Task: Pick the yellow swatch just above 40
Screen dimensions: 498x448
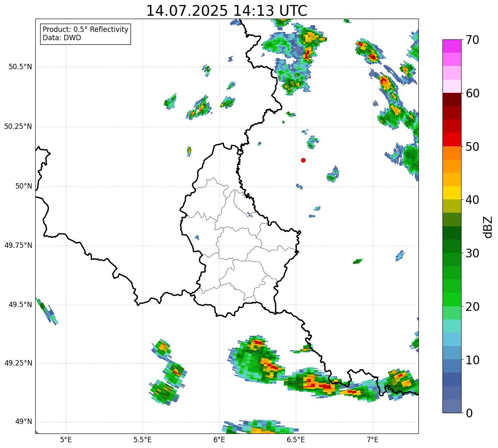Action: [452, 193]
